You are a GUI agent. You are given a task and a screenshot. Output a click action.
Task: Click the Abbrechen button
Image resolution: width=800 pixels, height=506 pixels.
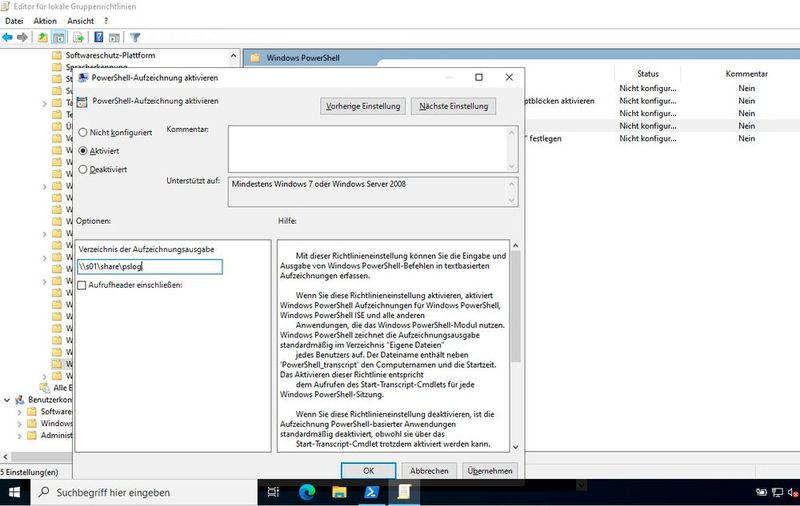coord(429,471)
